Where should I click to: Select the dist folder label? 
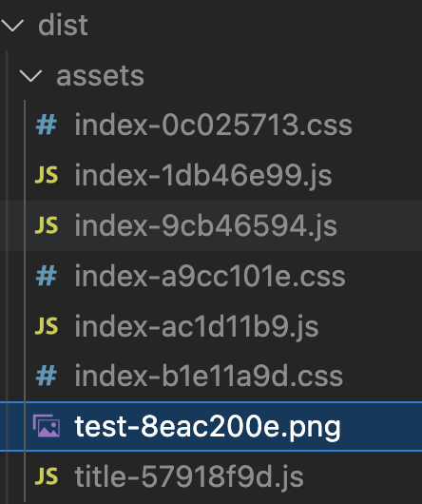coord(63,25)
